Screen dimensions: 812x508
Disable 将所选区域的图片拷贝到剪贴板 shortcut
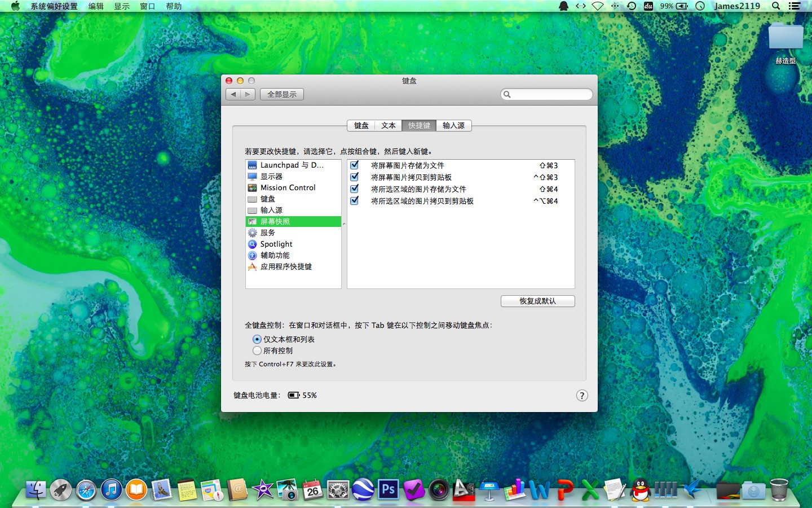[354, 200]
